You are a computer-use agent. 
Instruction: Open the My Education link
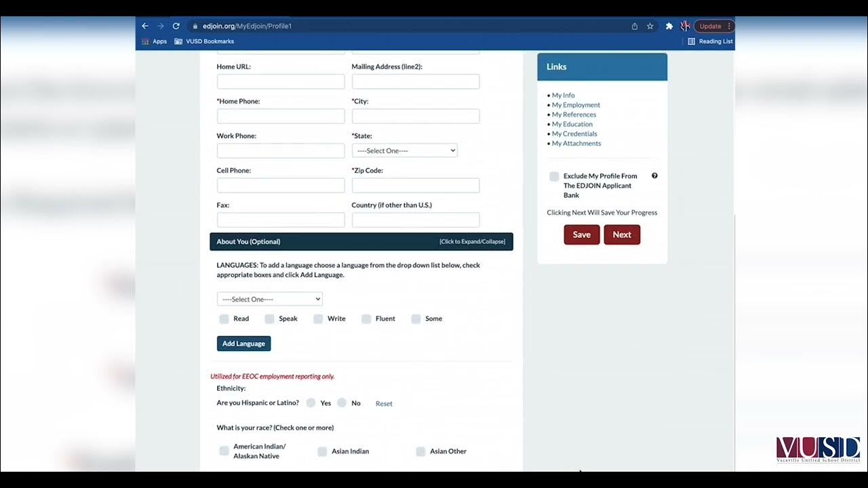coord(572,124)
